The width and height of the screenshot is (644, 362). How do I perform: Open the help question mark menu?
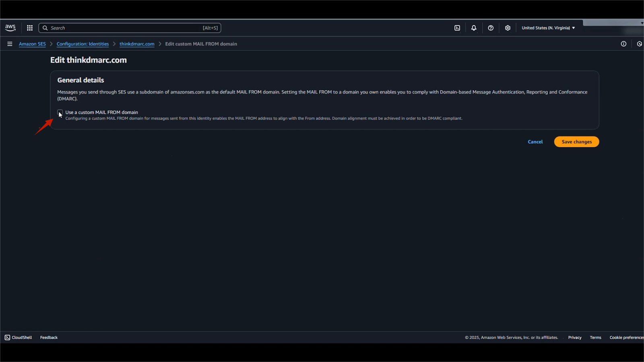(x=491, y=28)
